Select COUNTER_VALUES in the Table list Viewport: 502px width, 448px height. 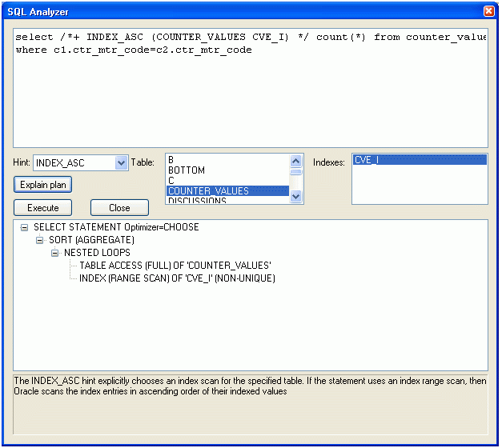click(227, 190)
